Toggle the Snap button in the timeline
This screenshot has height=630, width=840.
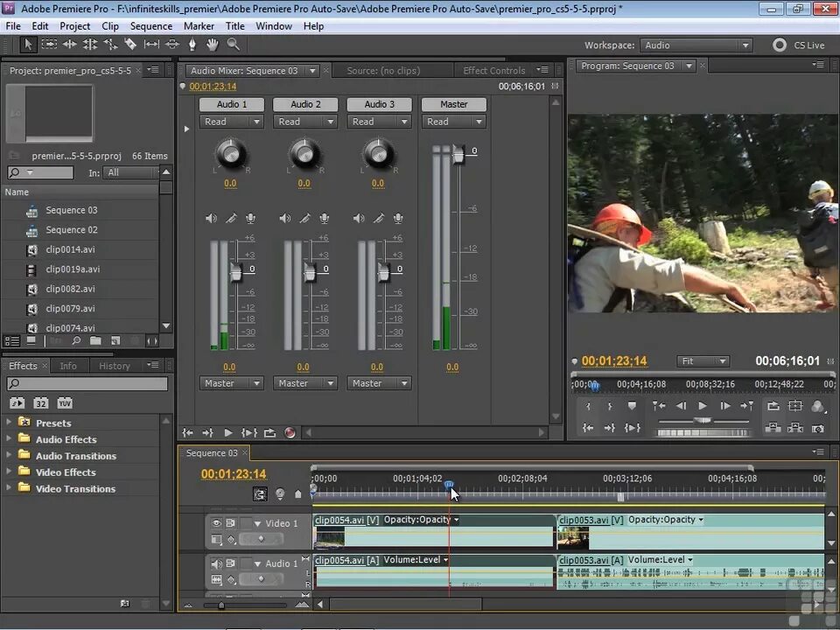(x=260, y=494)
